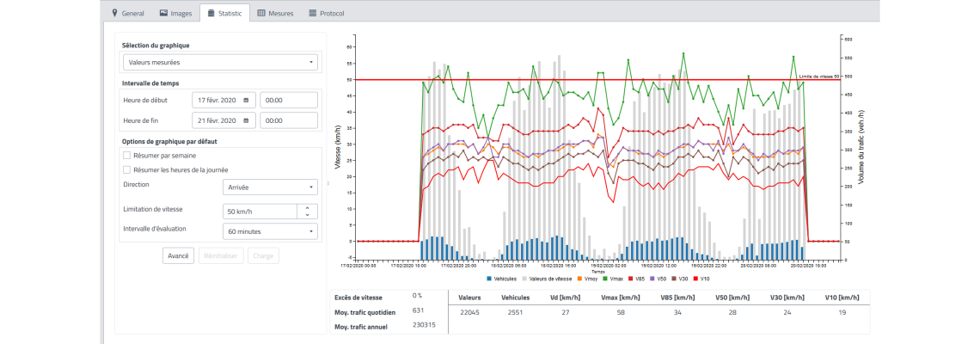Toggle Vmax series in chart legend
This screenshot has width=980, height=344.
(612, 279)
